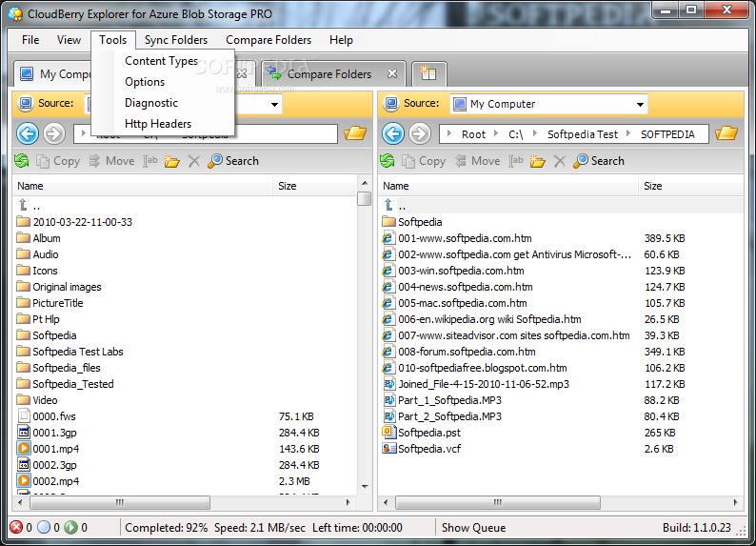Create new folder in right pane
Image resolution: width=756 pixels, height=546 pixels.
[538, 161]
